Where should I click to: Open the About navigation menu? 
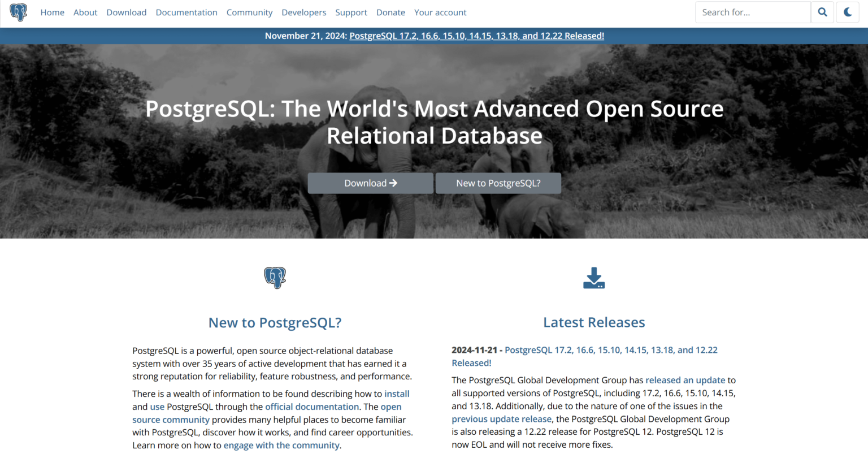[x=85, y=12]
